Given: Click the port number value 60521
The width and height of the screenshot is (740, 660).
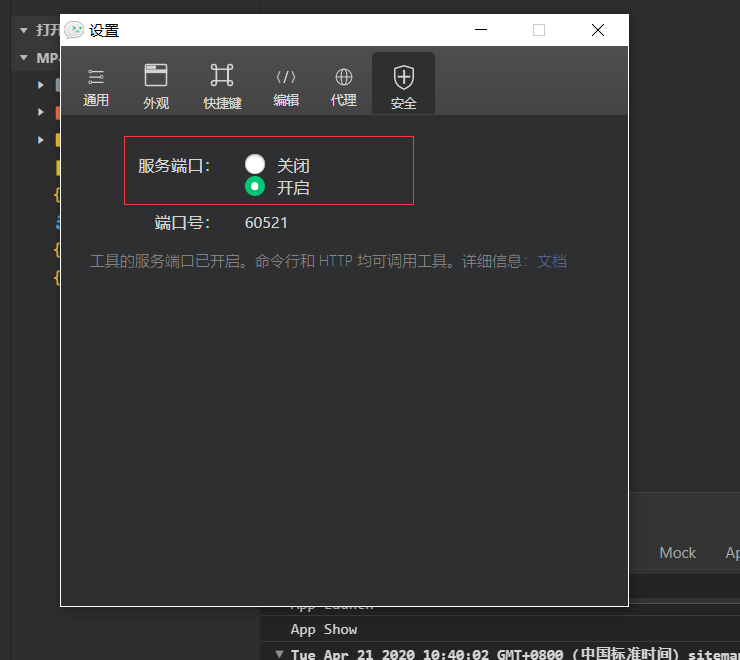Looking at the screenshot, I should (266, 222).
